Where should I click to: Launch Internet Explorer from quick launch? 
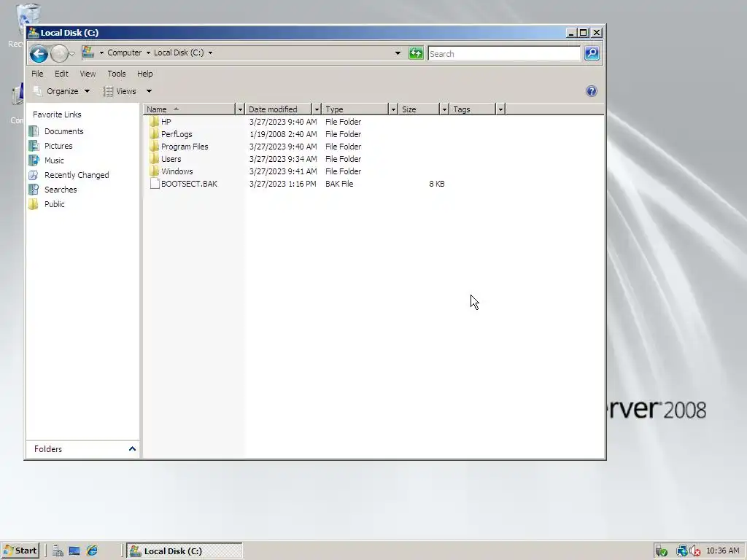(x=91, y=551)
